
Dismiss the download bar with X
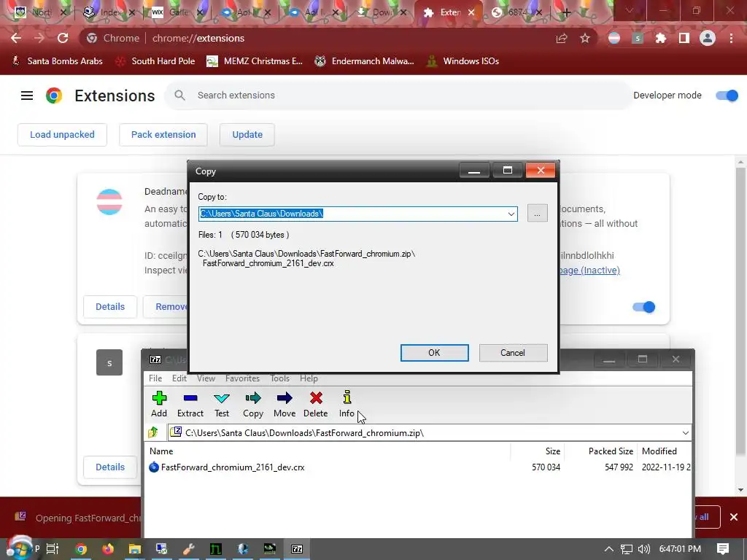734,517
